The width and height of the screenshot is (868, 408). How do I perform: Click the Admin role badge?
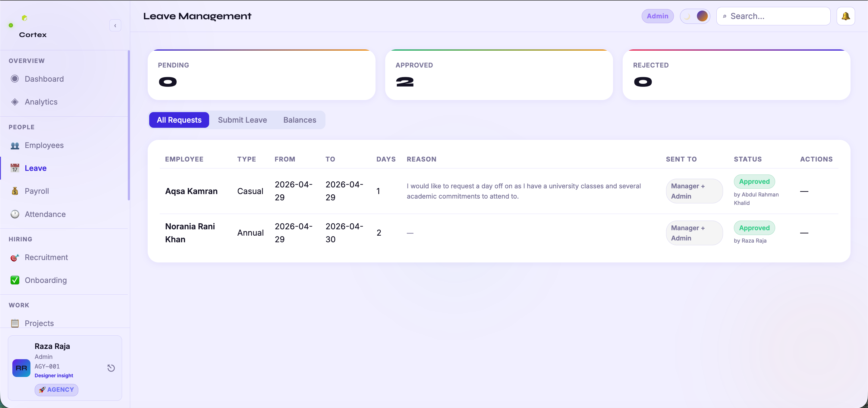point(657,16)
